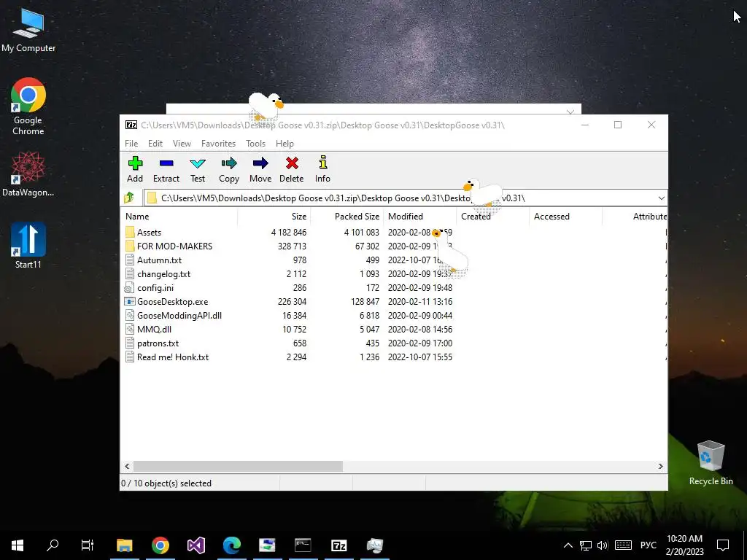Select Autumn.txt in file list

click(153, 260)
